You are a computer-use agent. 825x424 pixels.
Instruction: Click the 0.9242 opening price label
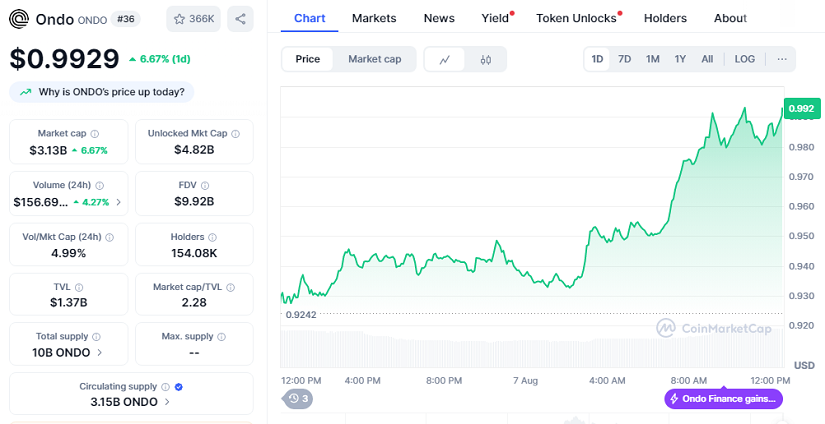click(301, 315)
